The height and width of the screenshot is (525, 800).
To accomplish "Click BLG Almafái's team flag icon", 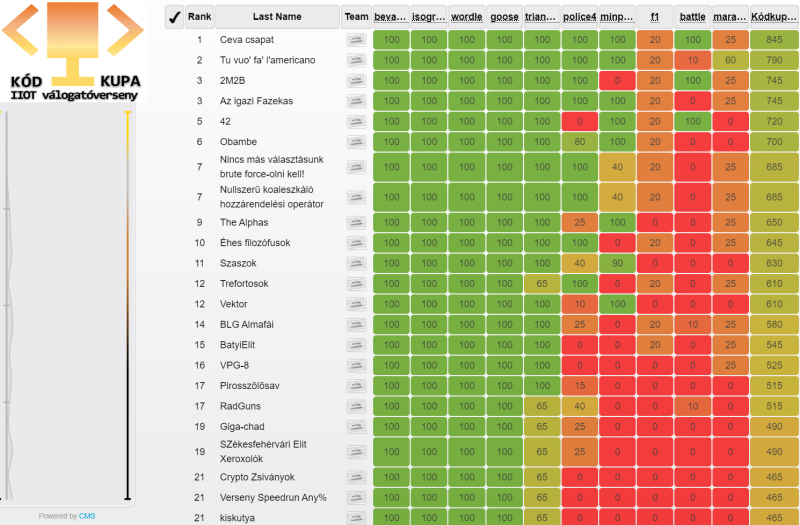I will [356, 324].
